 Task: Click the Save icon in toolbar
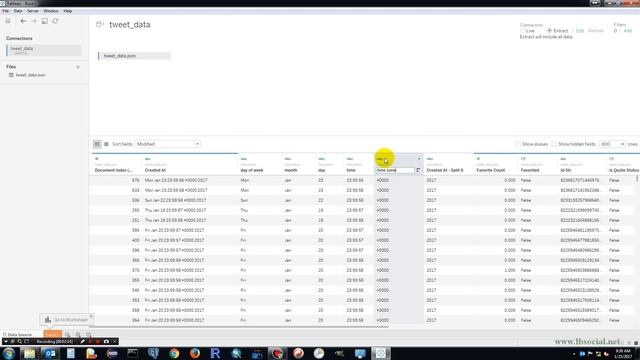click(x=44, y=21)
